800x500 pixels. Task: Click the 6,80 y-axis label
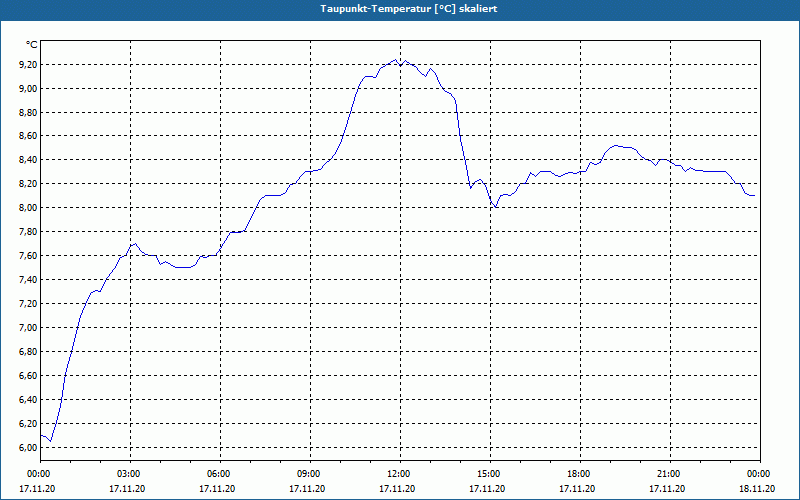coord(28,352)
